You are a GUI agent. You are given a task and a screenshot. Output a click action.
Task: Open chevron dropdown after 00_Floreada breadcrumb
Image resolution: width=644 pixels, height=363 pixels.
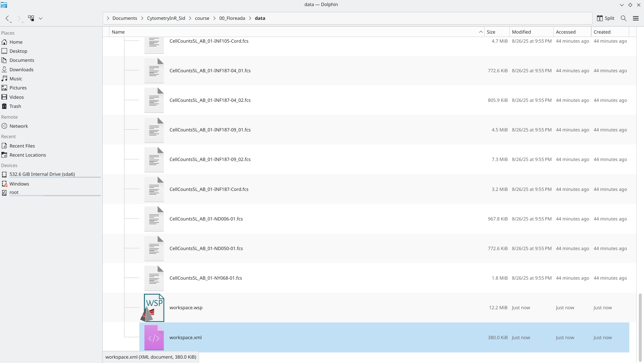[x=250, y=18]
